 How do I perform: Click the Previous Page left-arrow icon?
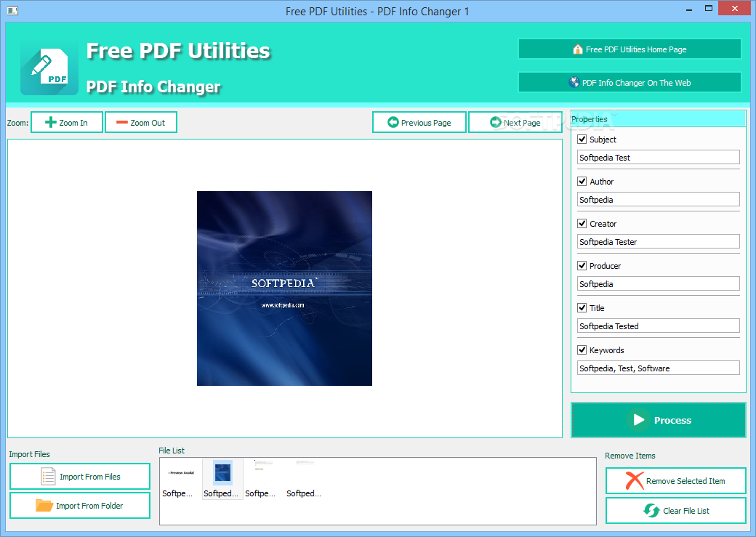(393, 122)
